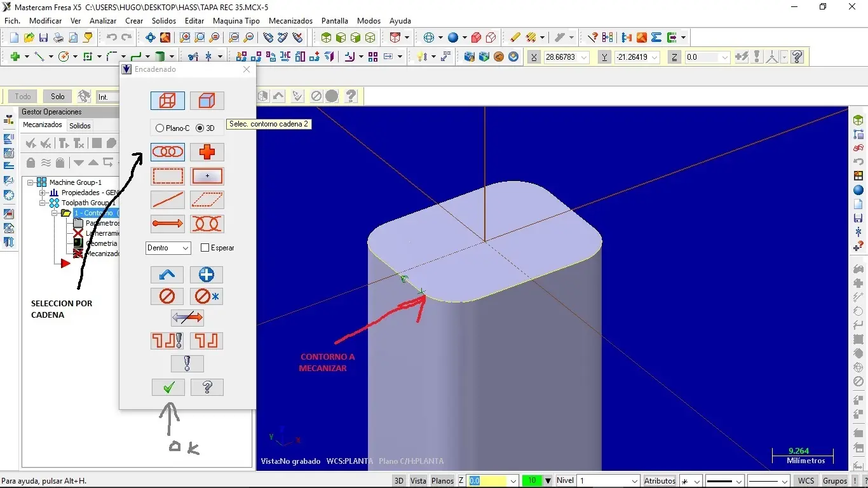Close the Encadenado dialog
The image size is (868, 488).
pos(247,69)
